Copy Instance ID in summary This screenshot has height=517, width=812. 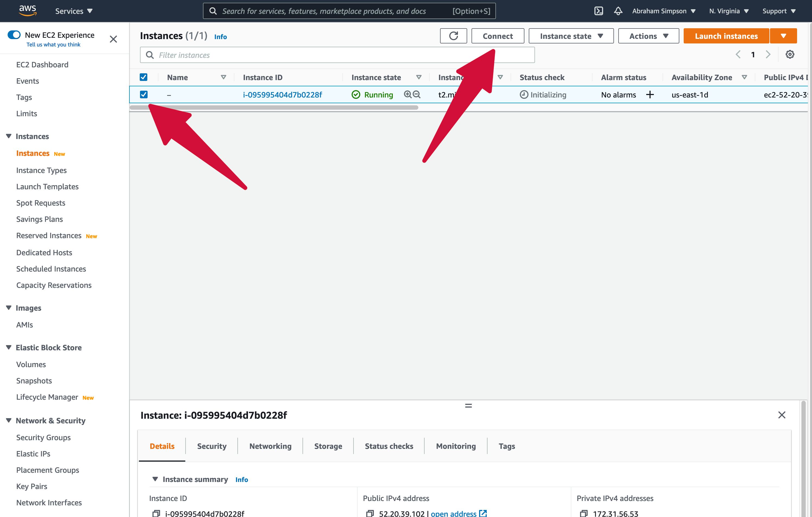tap(156, 513)
